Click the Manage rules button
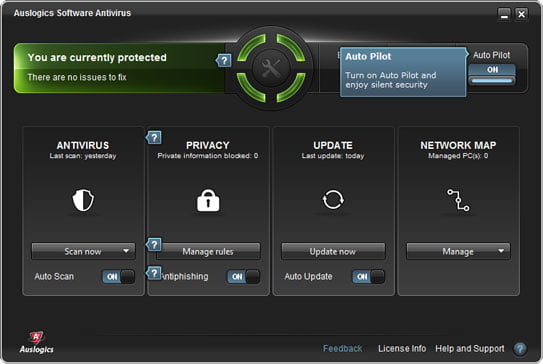 [208, 251]
